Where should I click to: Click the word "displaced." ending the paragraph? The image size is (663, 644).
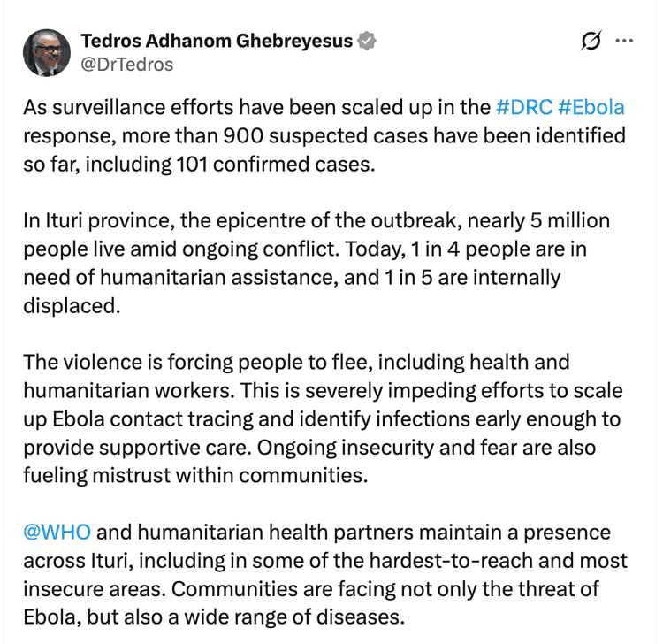pyautogui.click(x=72, y=306)
